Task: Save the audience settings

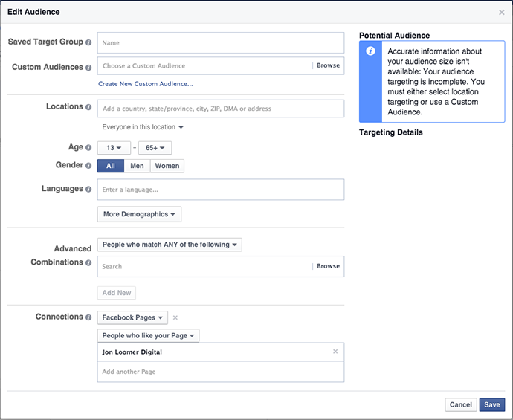Action: coord(491,405)
